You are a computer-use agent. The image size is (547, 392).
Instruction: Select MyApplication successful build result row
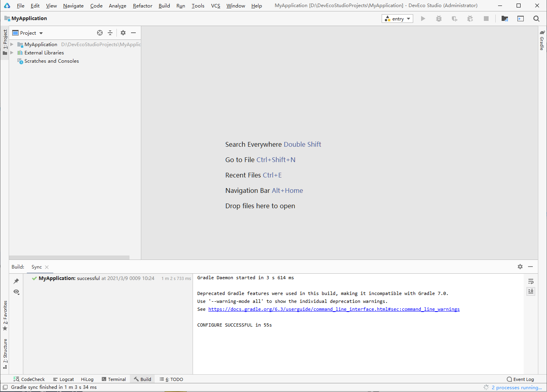107,278
